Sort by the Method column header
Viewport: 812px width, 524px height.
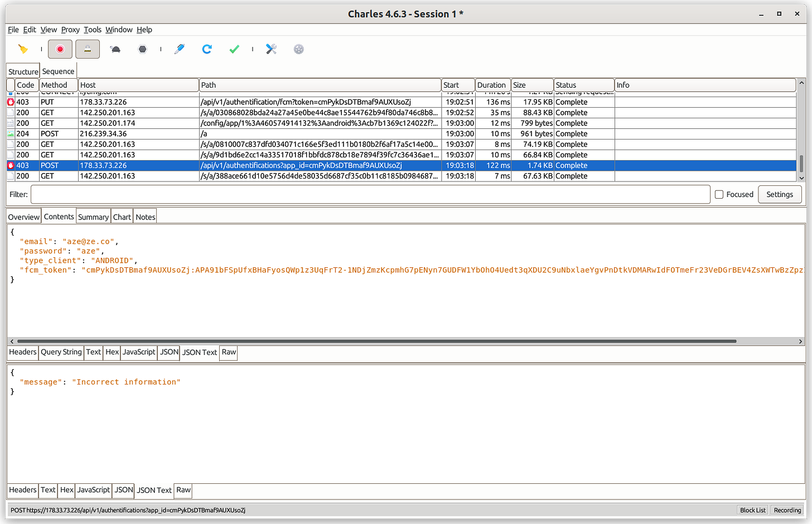58,85
